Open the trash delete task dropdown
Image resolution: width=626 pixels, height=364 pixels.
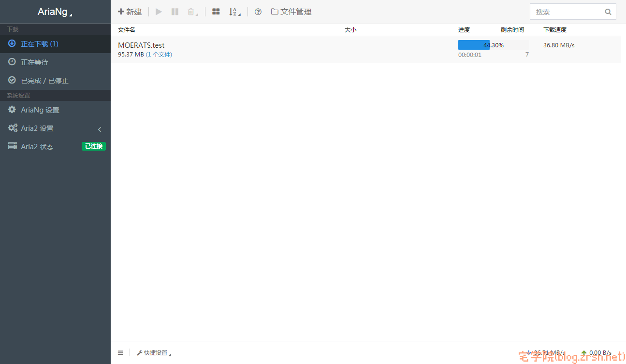click(x=193, y=12)
